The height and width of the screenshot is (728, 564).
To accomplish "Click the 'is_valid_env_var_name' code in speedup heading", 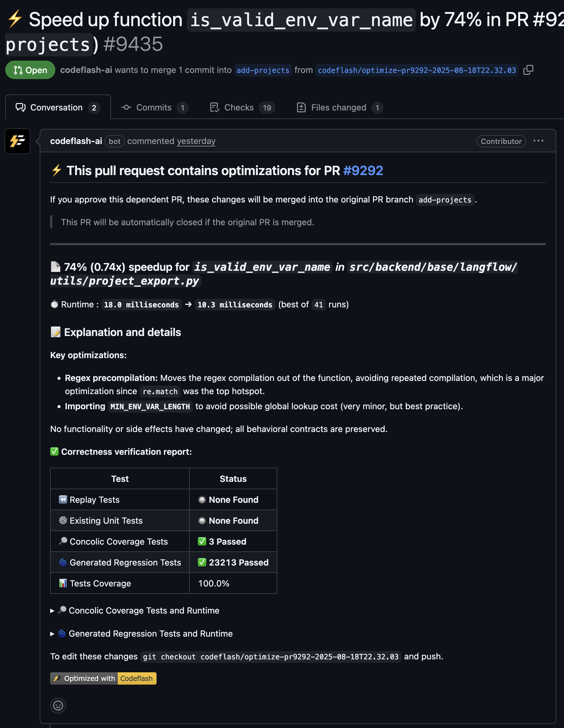I will coord(262,267).
